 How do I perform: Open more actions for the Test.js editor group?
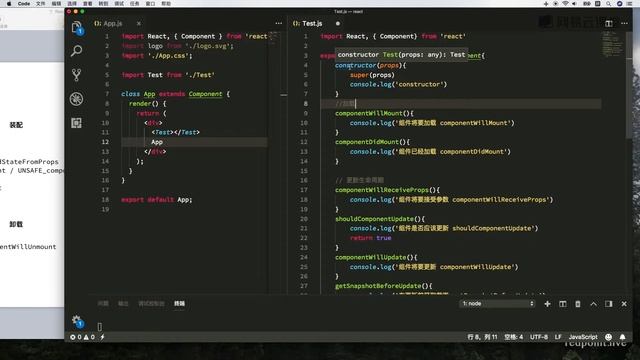tap(624, 23)
